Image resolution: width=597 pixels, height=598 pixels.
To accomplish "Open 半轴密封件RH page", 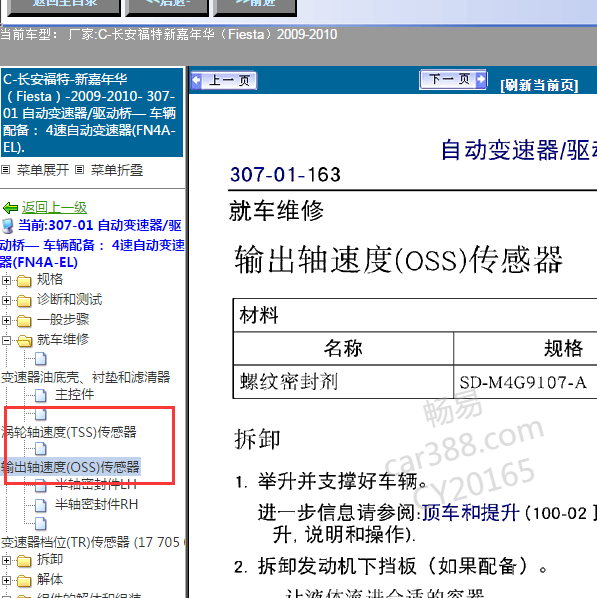I will [x=97, y=504].
